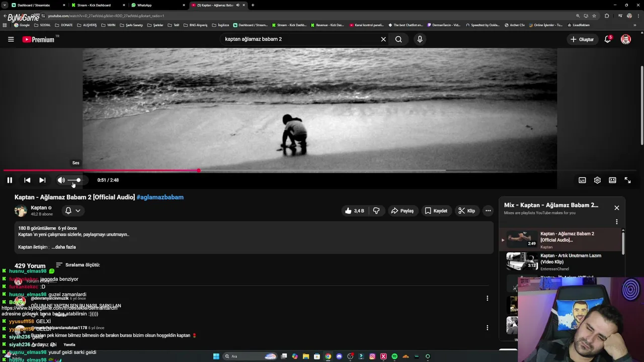This screenshot has width=644, height=362.
Task: Open Sıralama ölçütü sort dropdown
Action: pos(78,265)
